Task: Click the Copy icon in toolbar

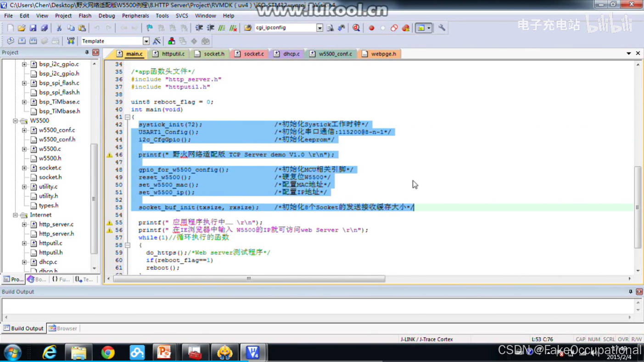Action: 71,28
